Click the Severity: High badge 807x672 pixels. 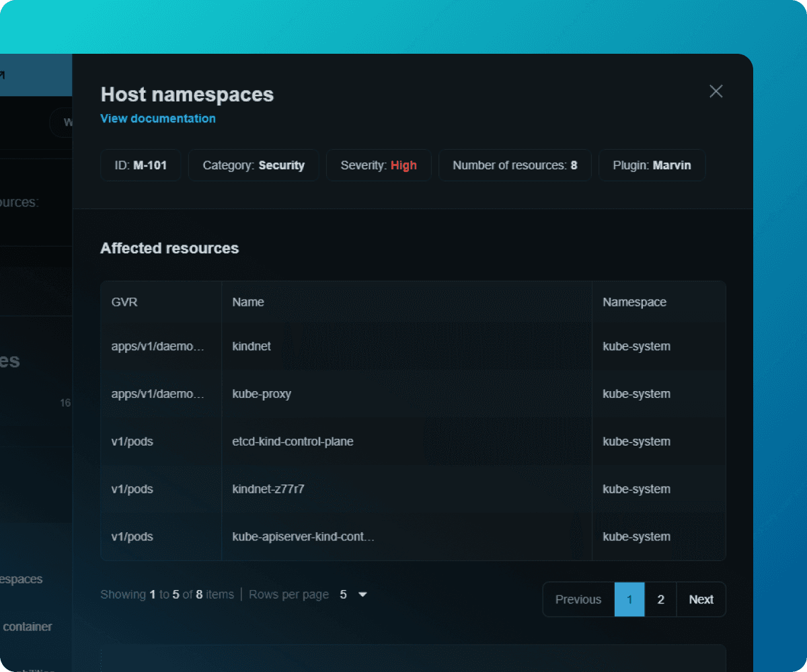(x=379, y=165)
